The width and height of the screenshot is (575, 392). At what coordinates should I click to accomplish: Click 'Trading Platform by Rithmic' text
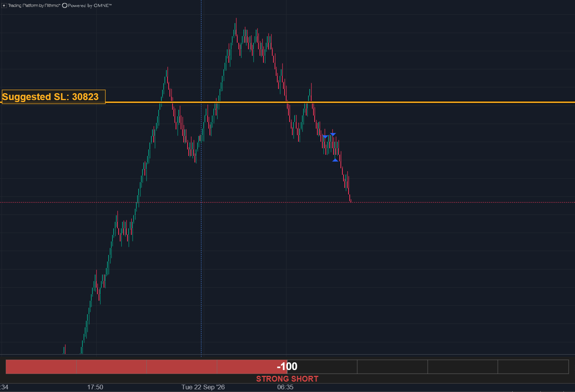[x=34, y=5]
